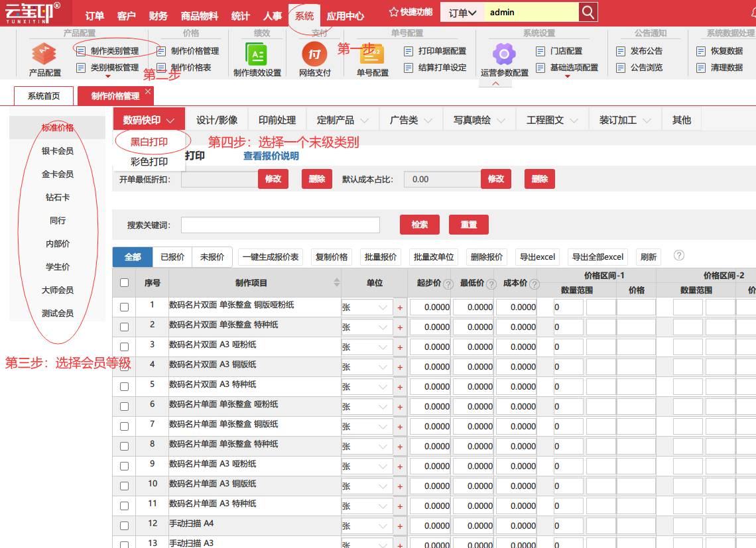The width and height of the screenshot is (756, 548).
Task: Click the red plus in row 3
Action: (x=400, y=347)
